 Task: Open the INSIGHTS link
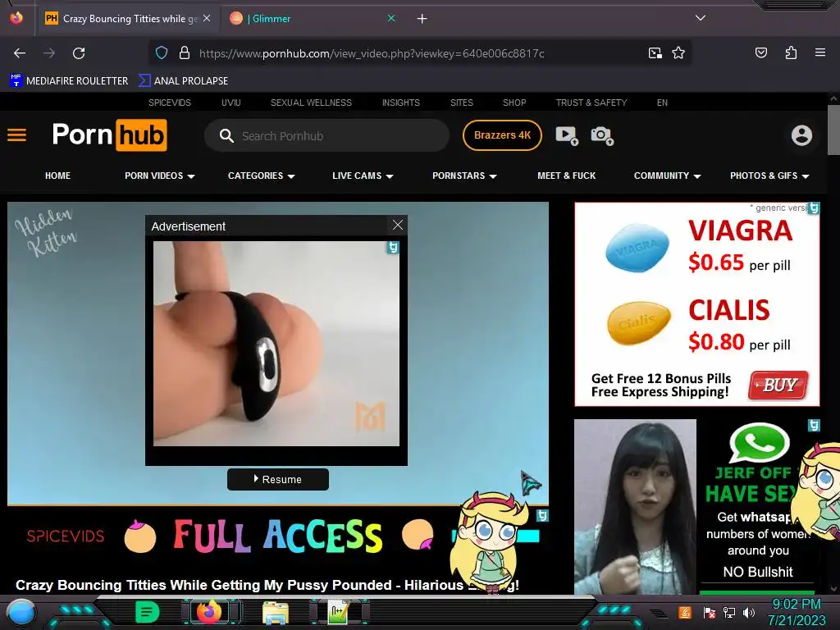pos(400,103)
